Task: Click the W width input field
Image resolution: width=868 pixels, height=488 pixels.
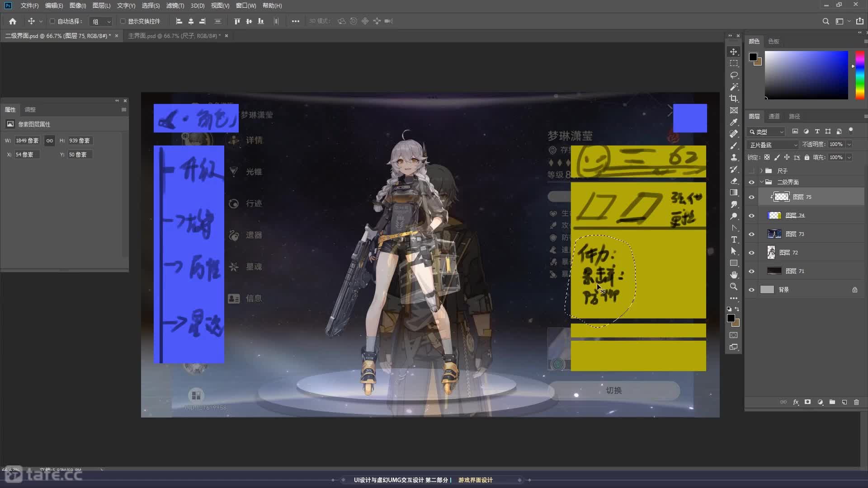Action: click(27, 141)
